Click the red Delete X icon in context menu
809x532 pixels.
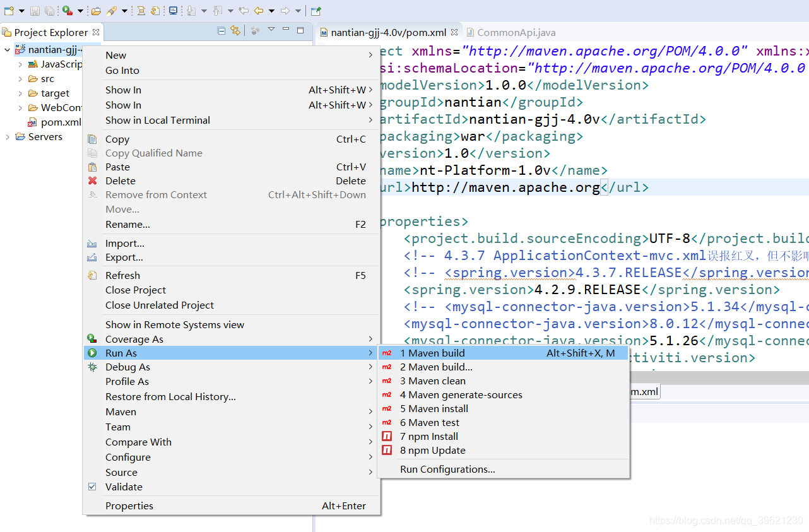pyautogui.click(x=93, y=181)
